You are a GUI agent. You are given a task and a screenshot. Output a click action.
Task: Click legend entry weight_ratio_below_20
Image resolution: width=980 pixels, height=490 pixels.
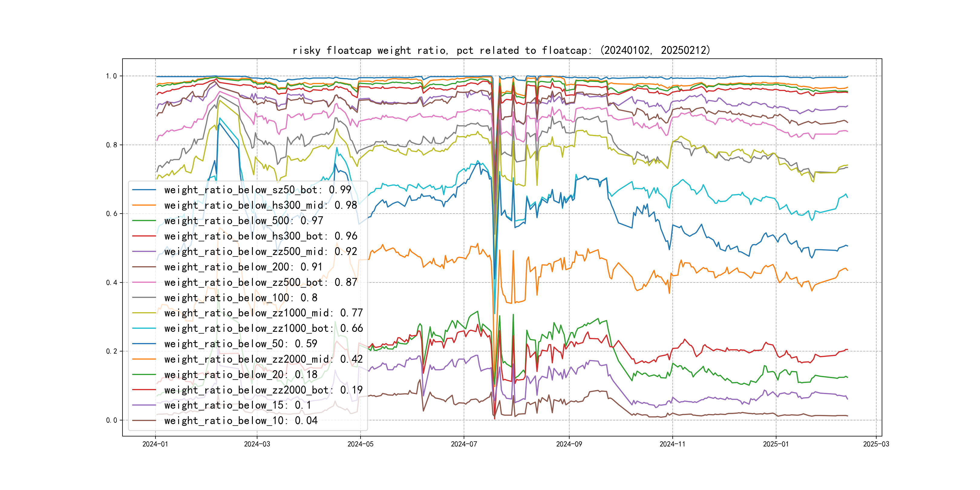[240, 375]
